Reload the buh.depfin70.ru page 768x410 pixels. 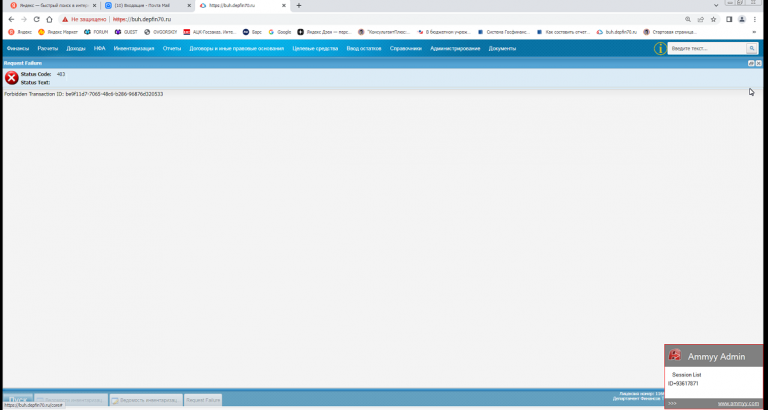coord(36,19)
